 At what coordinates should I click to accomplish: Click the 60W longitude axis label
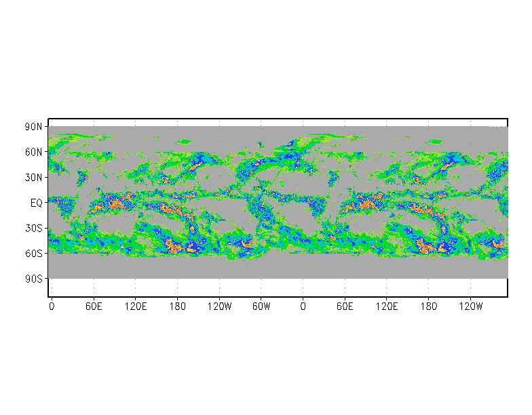pos(261,307)
